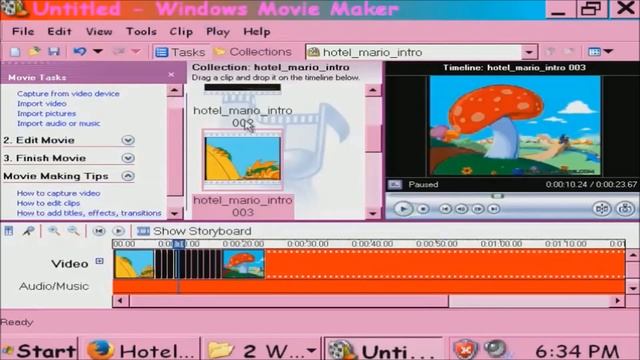The height and width of the screenshot is (360, 640).
Task: Click the timeline horizontal scrollbar thumb
Action: click(x=289, y=301)
